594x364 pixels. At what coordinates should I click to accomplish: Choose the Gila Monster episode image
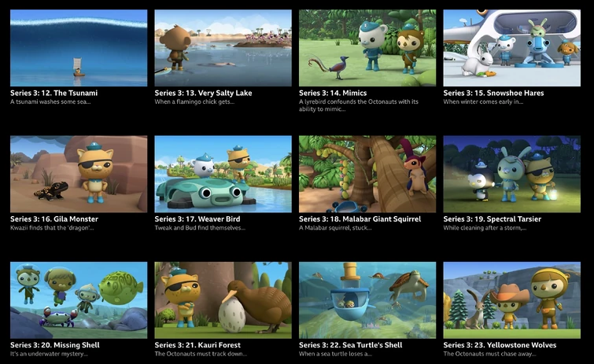79,174
